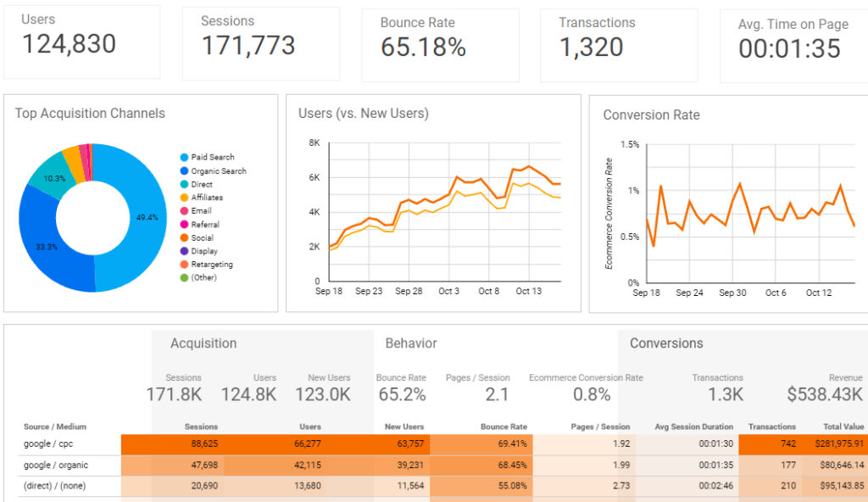Image resolution: width=868 pixels, height=502 pixels.
Task: Click the Ecommerce Conversion Rate axis label
Action: pyautogui.click(x=609, y=214)
